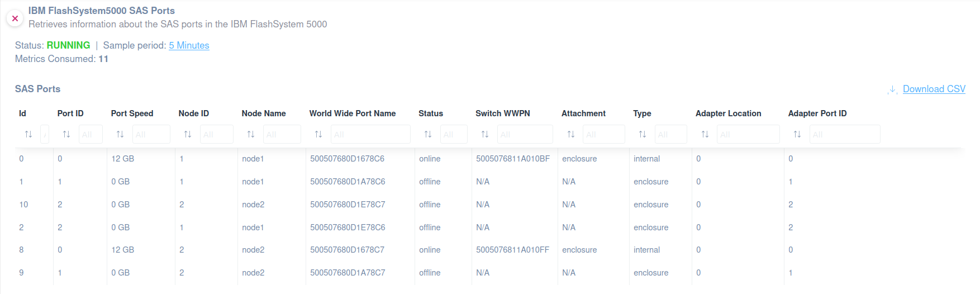
Task: Select WWPN cell 500507680D1E78C7
Action: [348, 205]
